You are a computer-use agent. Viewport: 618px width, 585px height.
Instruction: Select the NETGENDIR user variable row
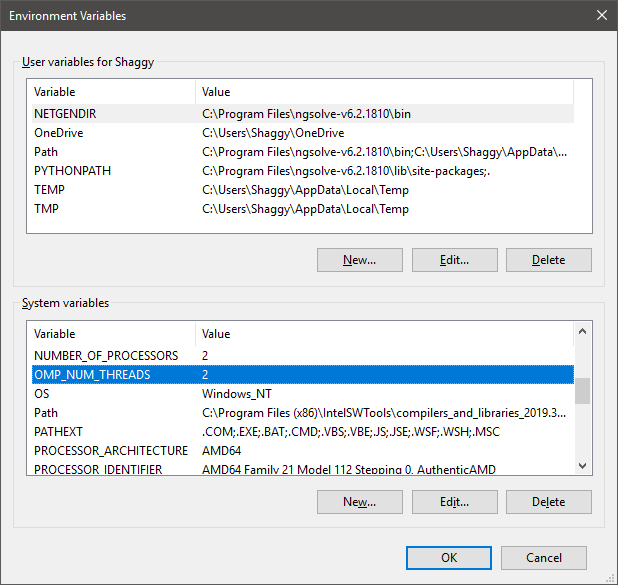303,114
